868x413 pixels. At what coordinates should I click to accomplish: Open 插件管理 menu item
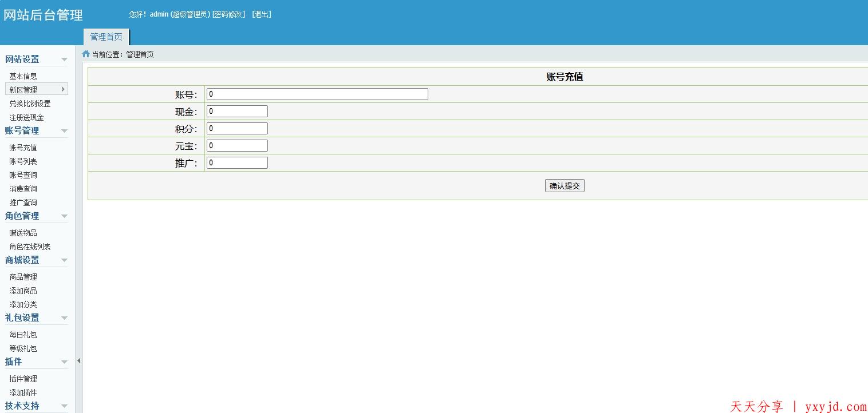point(23,379)
